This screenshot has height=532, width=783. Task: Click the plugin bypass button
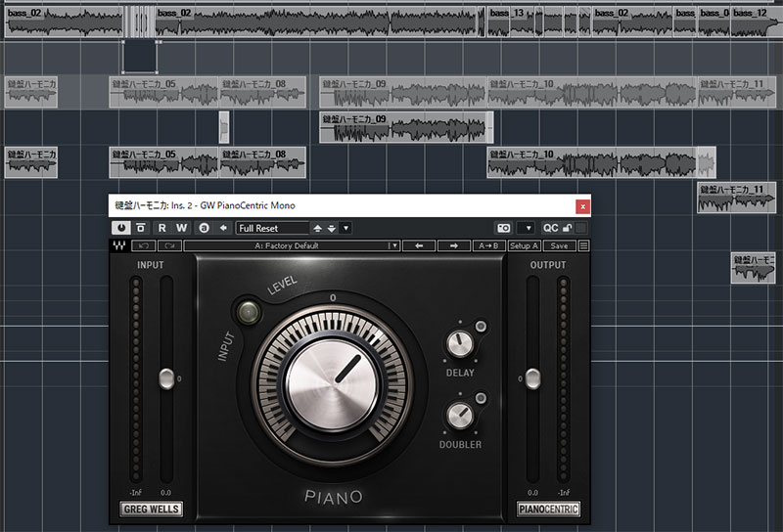pos(141,228)
